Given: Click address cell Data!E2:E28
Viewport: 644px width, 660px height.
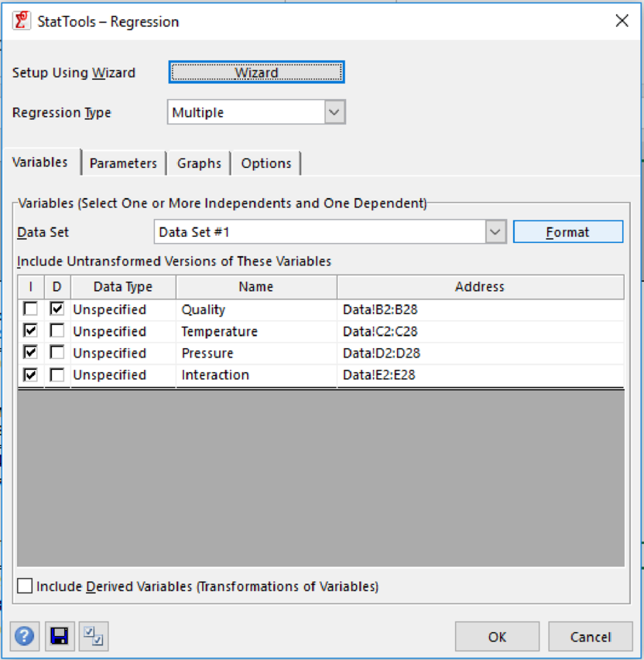Looking at the screenshot, I should pyautogui.click(x=480, y=375).
